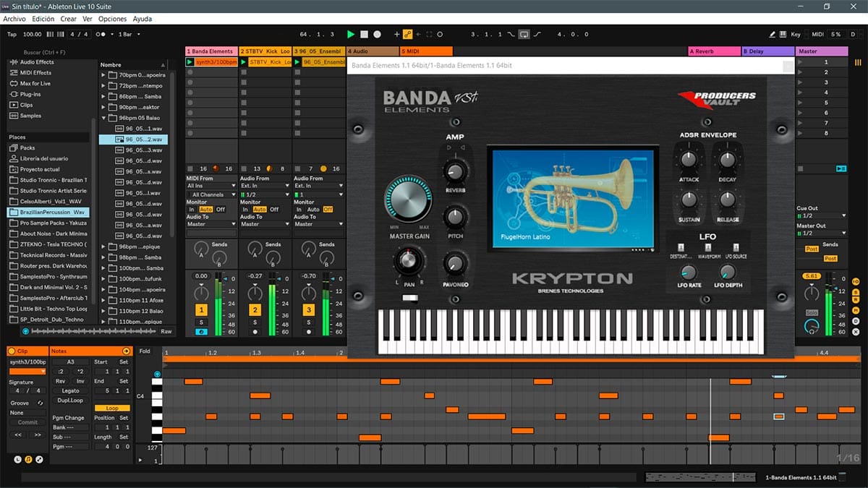Open the Clips browser category

click(x=26, y=106)
